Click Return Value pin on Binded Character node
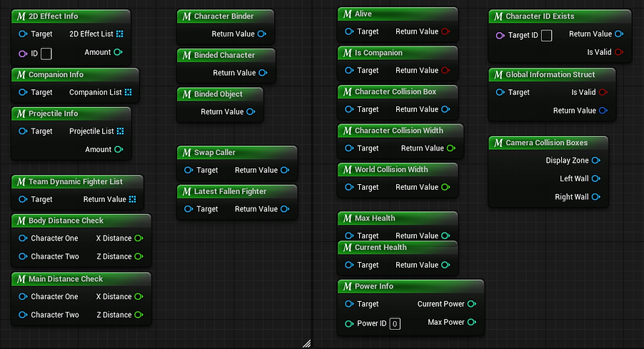Image resolution: width=644 pixels, height=349 pixels. pyautogui.click(x=263, y=73)
